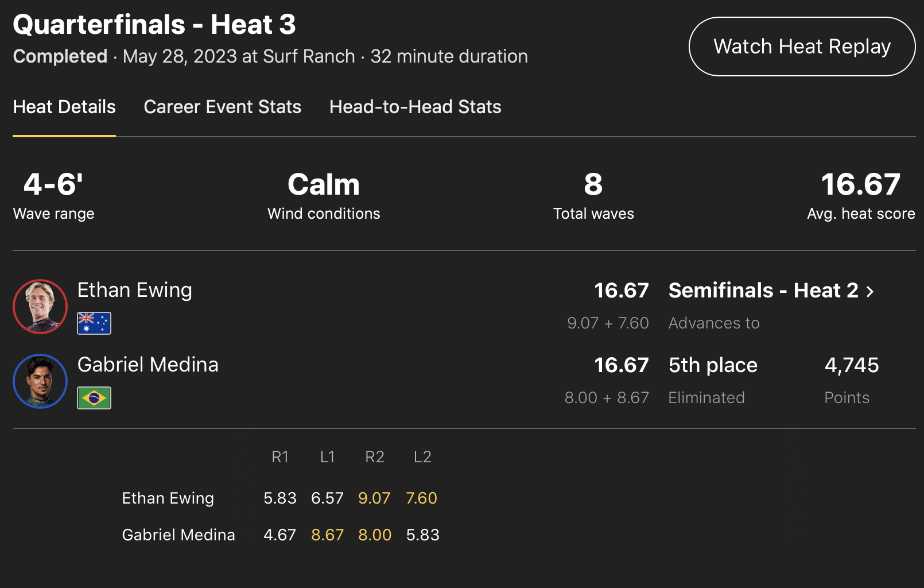The width and height of the screenshot is (924, 588).
Task: Open the Semifinals - Heat 2 link
Action: point(763,291)
